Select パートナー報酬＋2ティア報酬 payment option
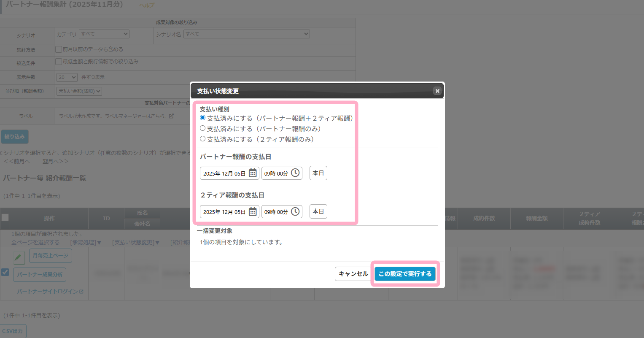644x338 pixels. coord(203,118)
